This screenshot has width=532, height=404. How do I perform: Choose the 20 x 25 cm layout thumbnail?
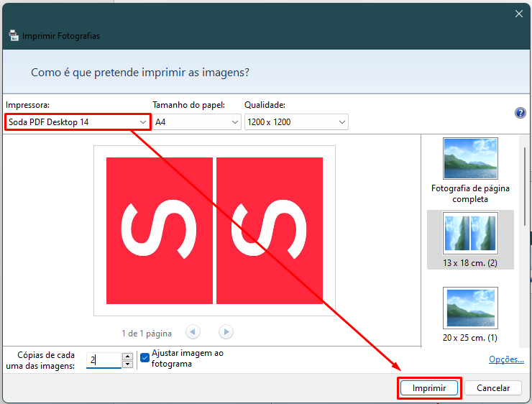click(x=470, y=308)
